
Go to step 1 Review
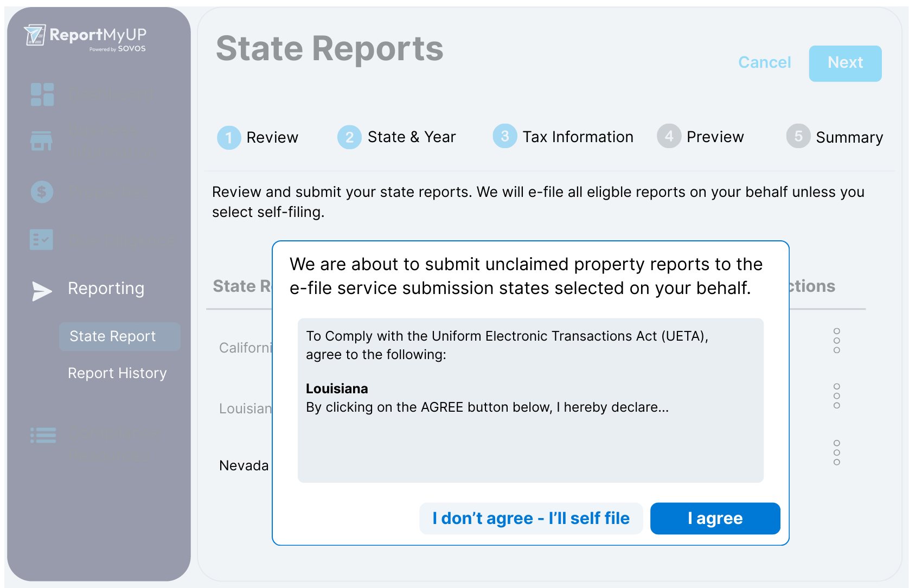click(258, 138)
